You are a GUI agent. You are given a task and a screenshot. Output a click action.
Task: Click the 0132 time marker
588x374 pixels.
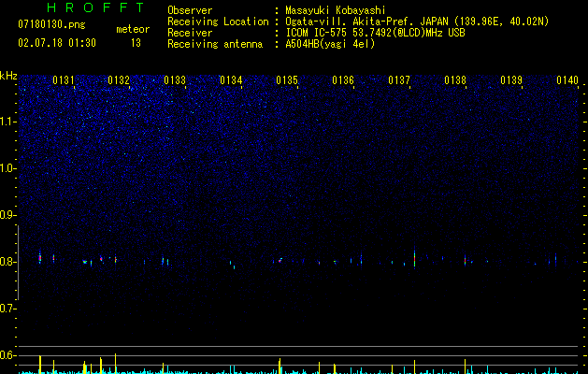pyautogui.click(x=119, y=80)
